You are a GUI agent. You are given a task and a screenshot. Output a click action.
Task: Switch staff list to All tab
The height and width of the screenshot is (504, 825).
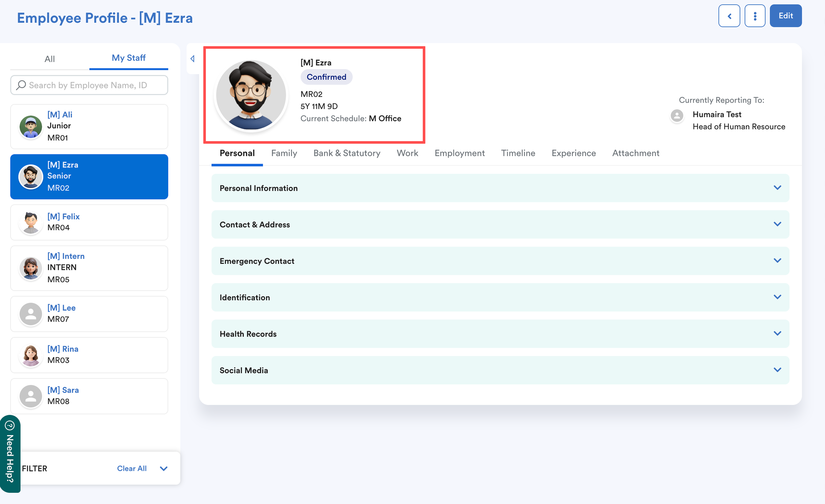[x=50, y=59]
